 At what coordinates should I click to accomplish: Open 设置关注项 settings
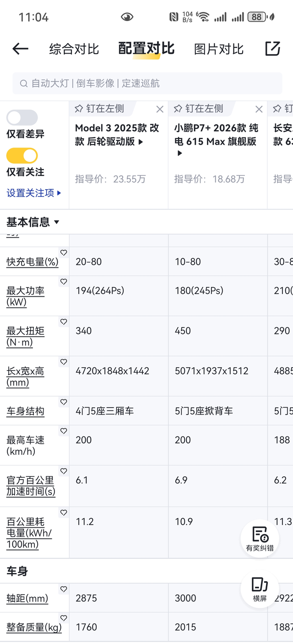coord(34,193)
